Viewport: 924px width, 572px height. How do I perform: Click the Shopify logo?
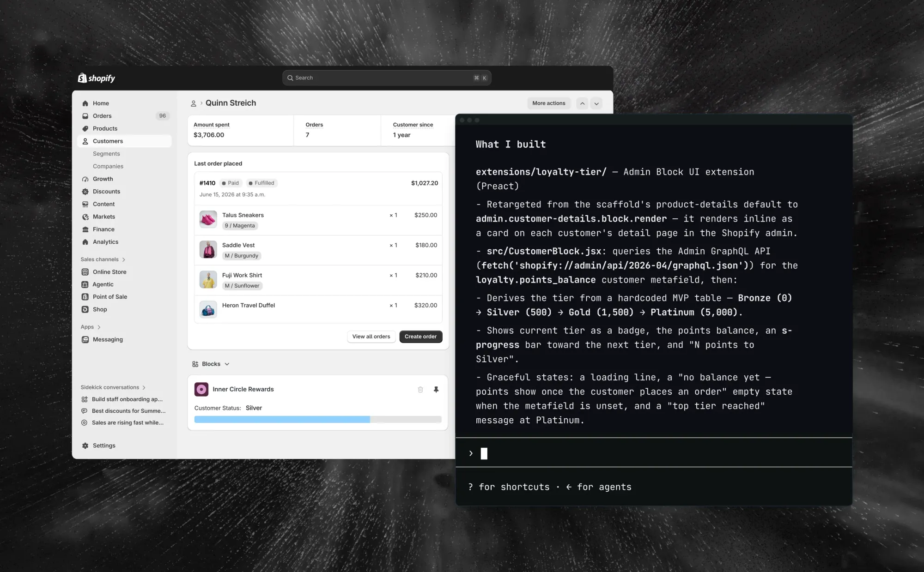point(97,78)
